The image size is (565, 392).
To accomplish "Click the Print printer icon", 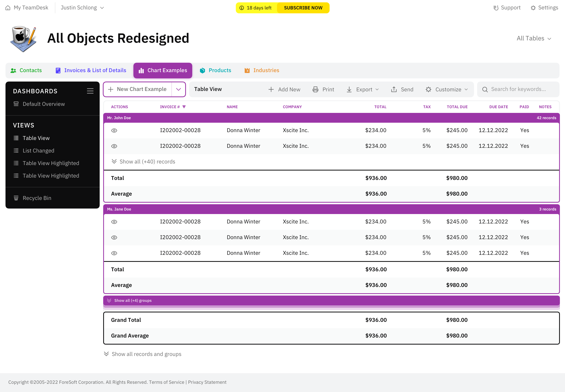I will (315, 89).
